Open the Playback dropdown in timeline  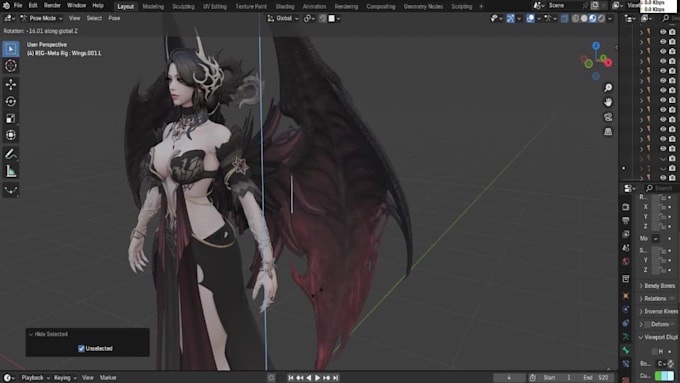click(35, 378)
